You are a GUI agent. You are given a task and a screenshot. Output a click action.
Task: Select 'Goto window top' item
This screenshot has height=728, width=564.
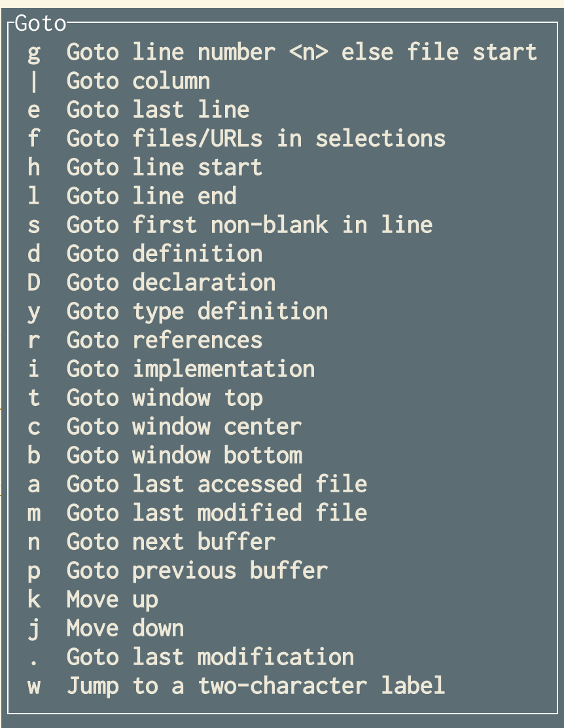click(x=164, y=397)
